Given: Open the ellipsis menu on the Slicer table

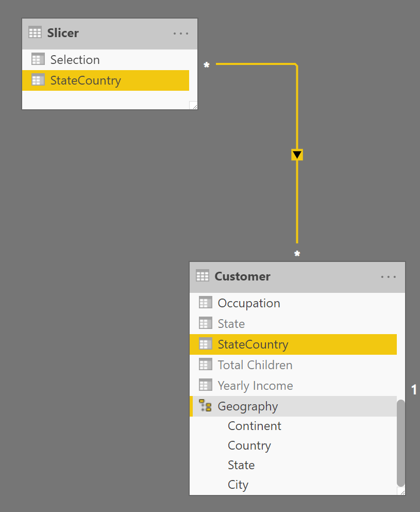Looking at the screenshot, I should pos(180,32).
